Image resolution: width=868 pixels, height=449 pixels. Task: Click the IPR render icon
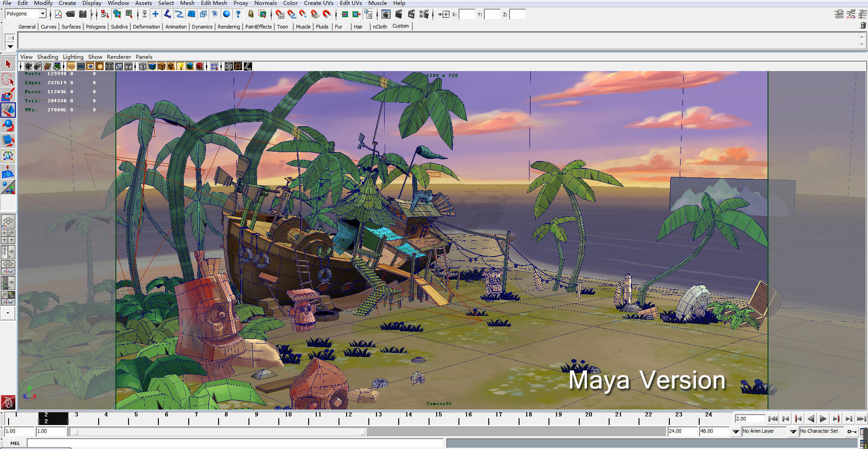point(411,14)
